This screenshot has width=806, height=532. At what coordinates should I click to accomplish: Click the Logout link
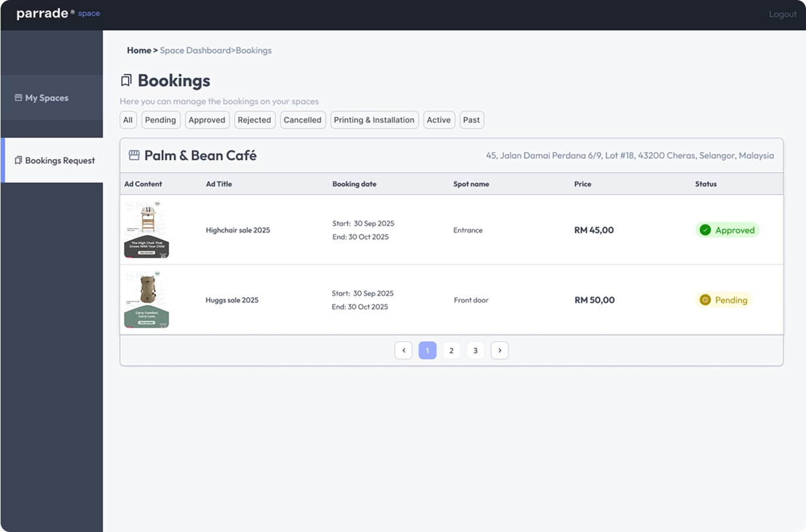click(x=783, y=13)
